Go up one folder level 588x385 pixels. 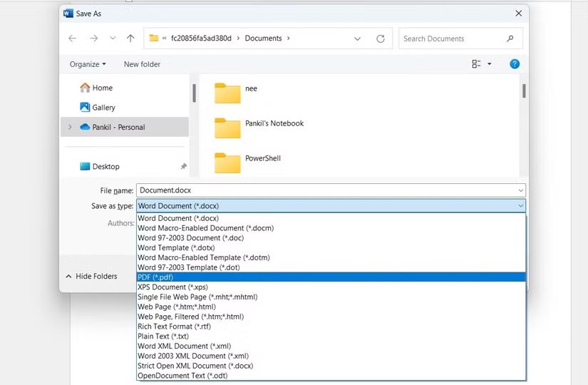(x=130, y=38)
